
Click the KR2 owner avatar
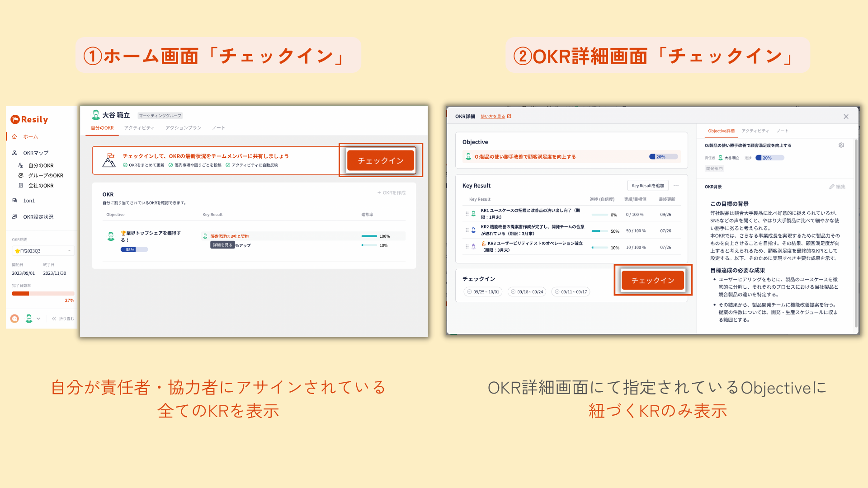tap(473, 230)
